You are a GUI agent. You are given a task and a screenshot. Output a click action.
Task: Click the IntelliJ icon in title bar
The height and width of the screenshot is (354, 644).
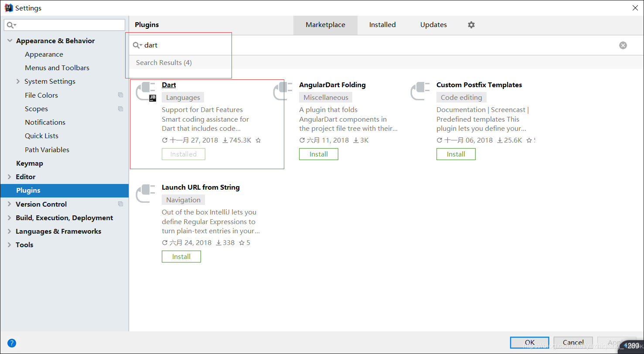point(8,8)
